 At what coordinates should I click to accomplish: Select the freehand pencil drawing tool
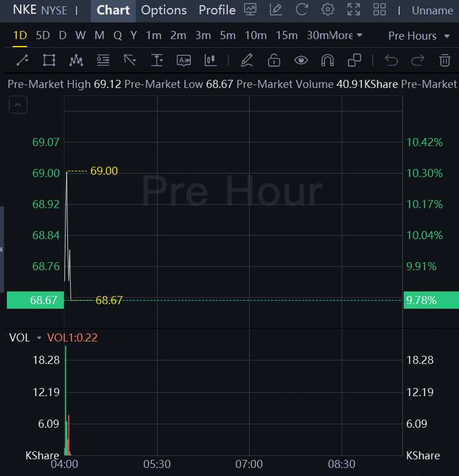(x=247, y=60)
